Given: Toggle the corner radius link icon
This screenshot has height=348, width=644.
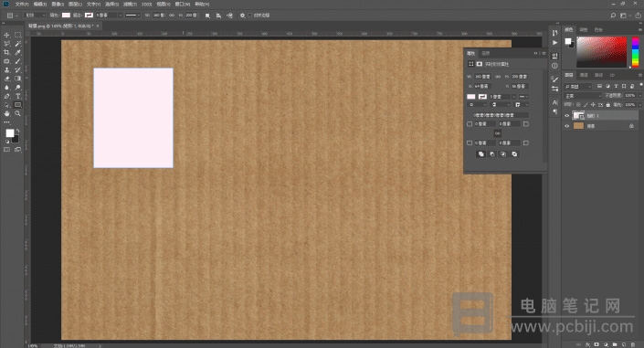Looking at the screenshot, I should coord(497,133).
